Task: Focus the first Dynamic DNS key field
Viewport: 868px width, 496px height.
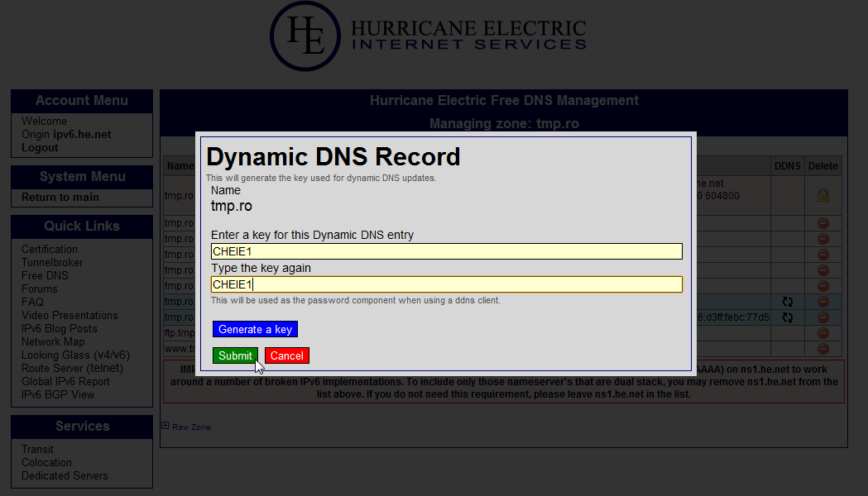Action: point(446,251)
